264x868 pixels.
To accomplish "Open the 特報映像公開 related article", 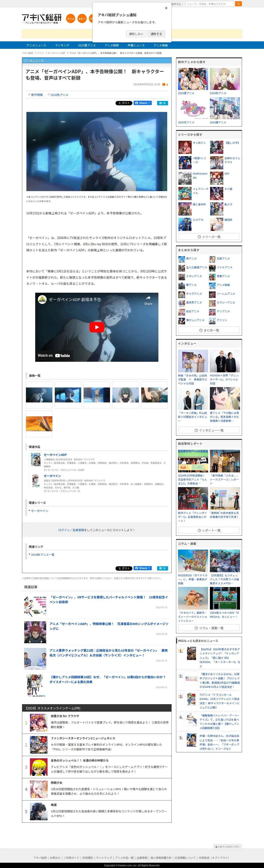I will 108,626.
